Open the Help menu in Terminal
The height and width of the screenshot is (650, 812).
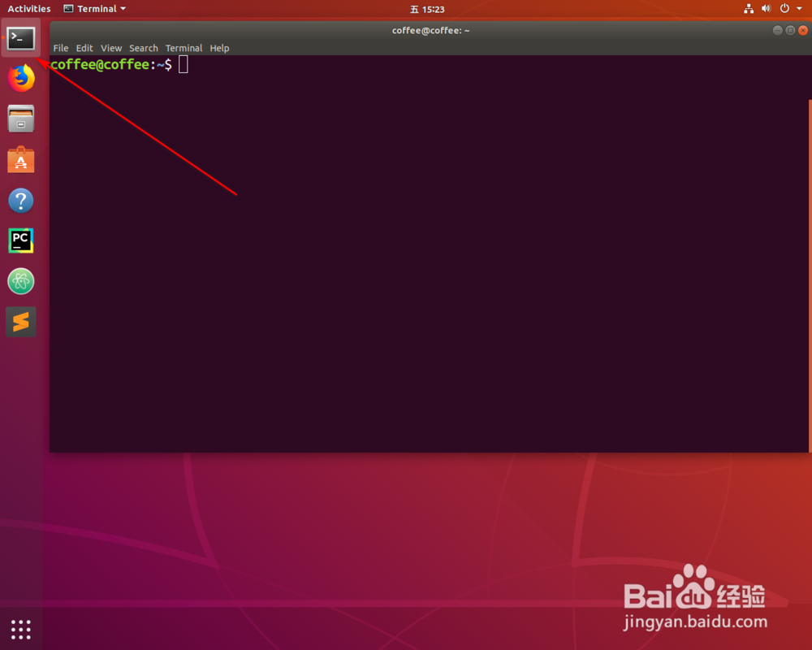(219, 48)
